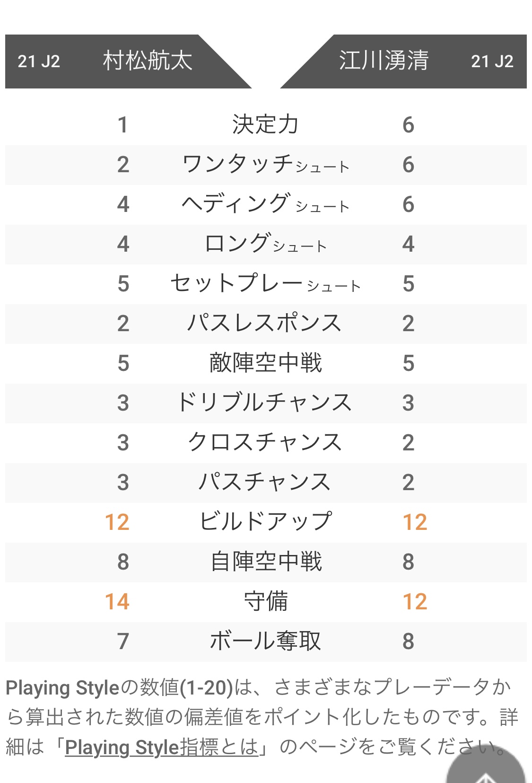Select the 敵陣空中戦 row label
Viewport: 532px width, 783px height.
[x=265, y=363]
